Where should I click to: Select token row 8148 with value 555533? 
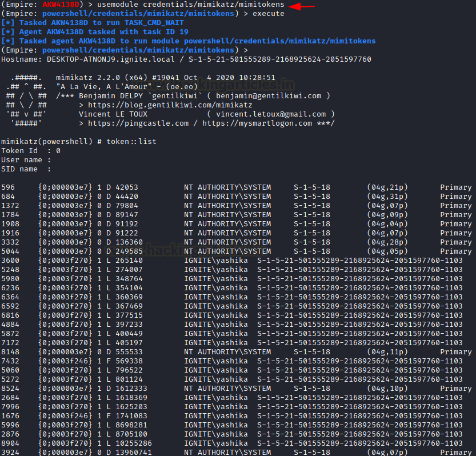pyautogui.click(x=237, y=352)
